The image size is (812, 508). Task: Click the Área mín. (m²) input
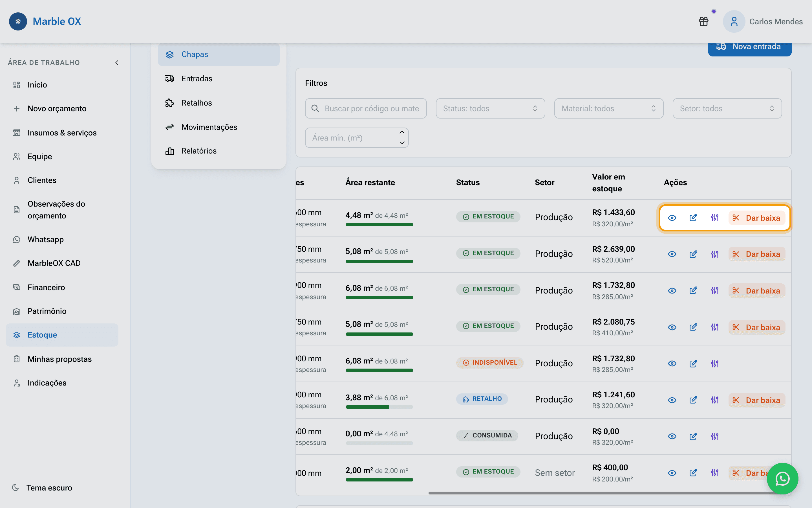coord(350,138)
